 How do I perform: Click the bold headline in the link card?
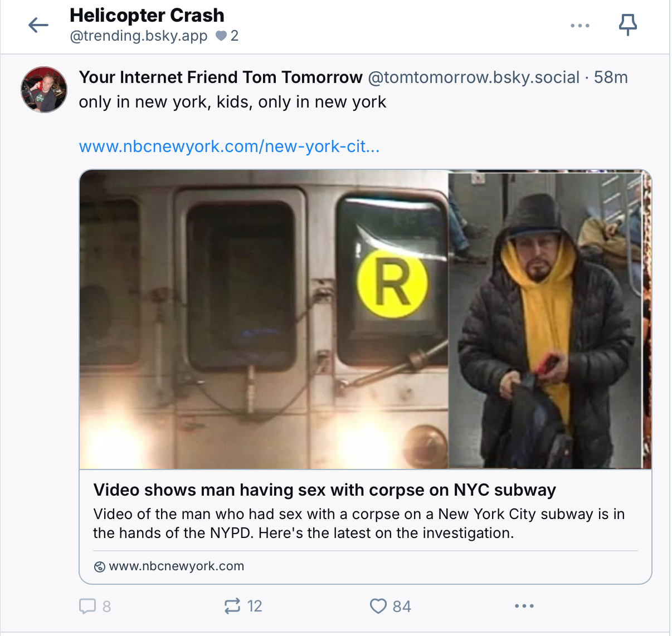pyautogui.click(x=324, y=490)
